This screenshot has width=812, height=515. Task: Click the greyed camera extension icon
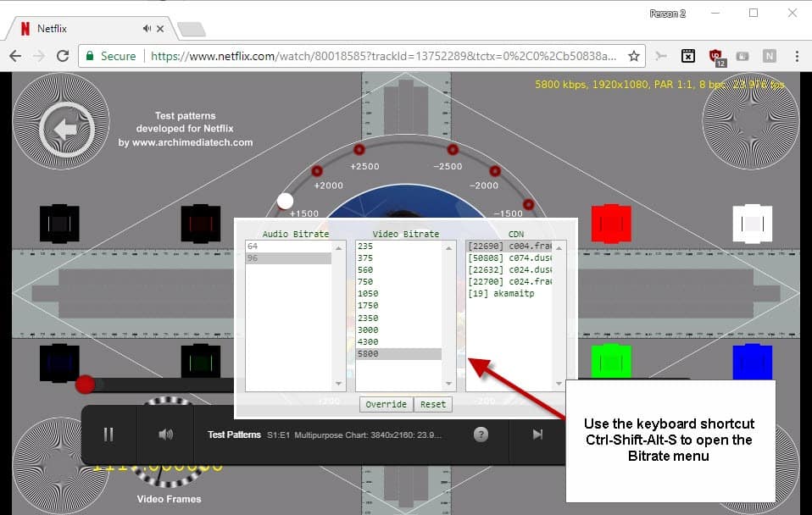742,56
